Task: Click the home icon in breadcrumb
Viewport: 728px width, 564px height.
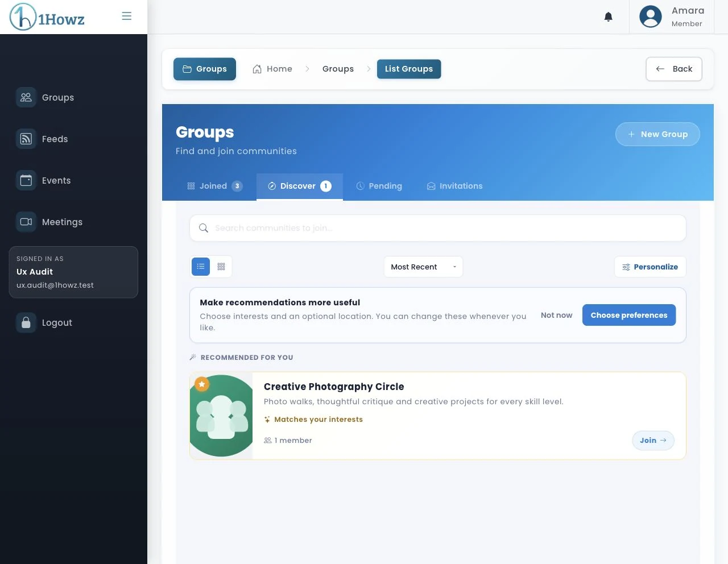Action: click(257, 69)
